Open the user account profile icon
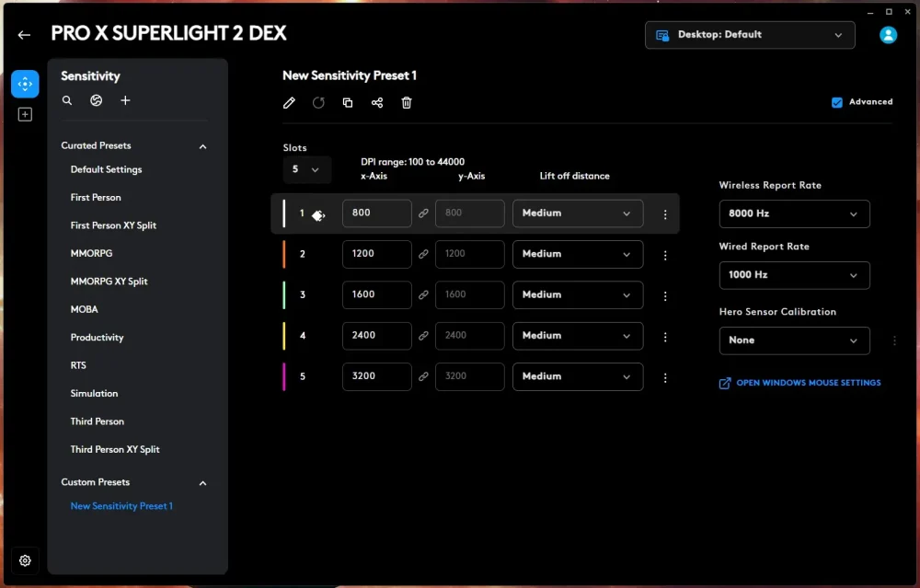Viewport: 920px width, 588px height. point(888,35)
